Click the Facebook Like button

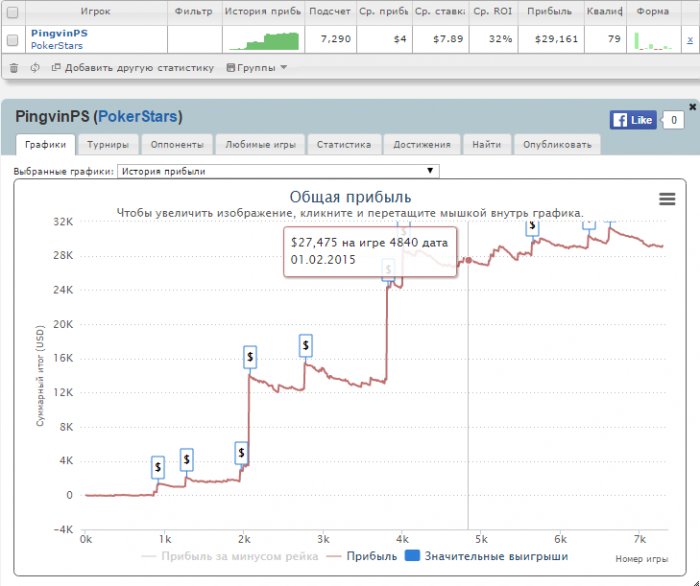(x=633, y=120)
